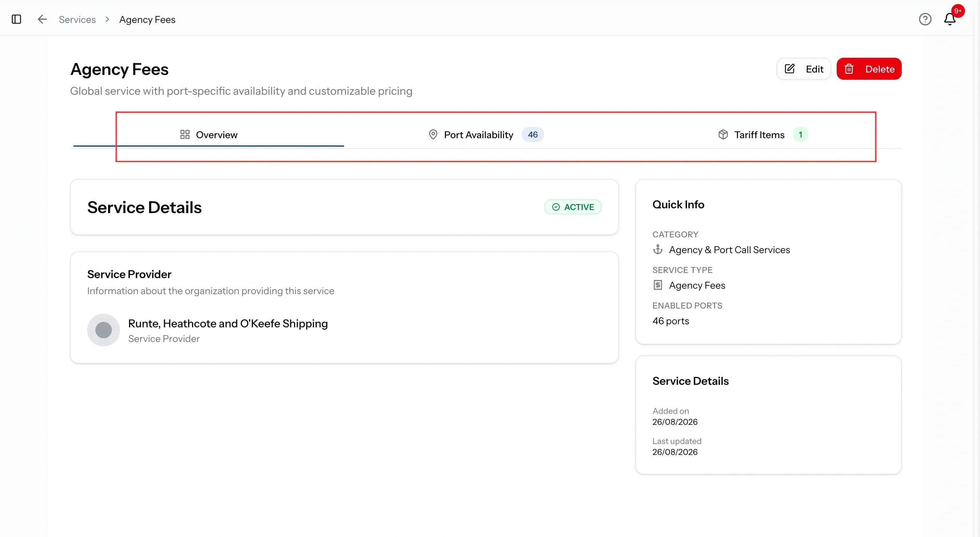Switch to the Overview tab

(209, 135)
